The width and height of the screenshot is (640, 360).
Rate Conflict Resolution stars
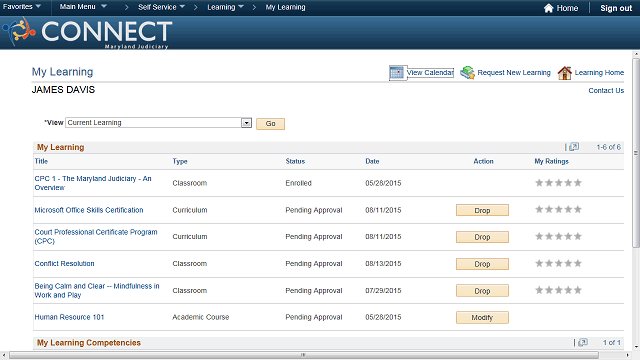coord(558,263)
